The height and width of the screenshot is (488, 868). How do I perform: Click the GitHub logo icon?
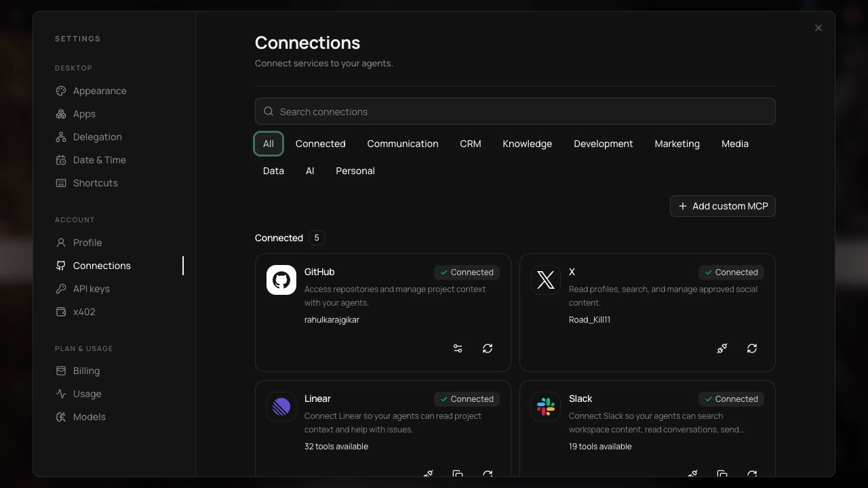click(x=281, y=280)
